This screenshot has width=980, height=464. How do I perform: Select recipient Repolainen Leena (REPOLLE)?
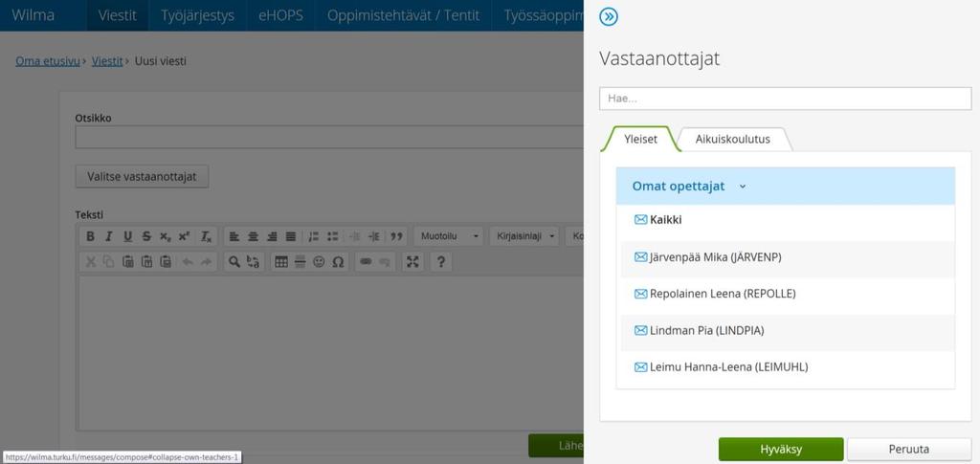click(723, 294)
